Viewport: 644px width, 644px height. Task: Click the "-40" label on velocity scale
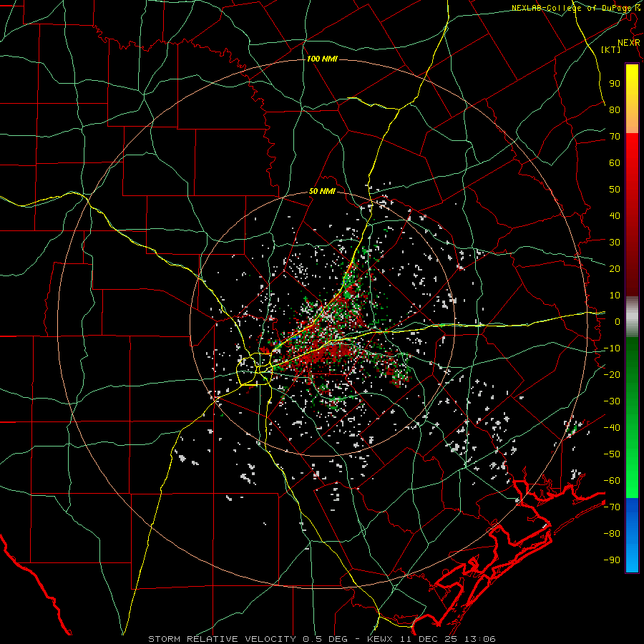point(612,428)
